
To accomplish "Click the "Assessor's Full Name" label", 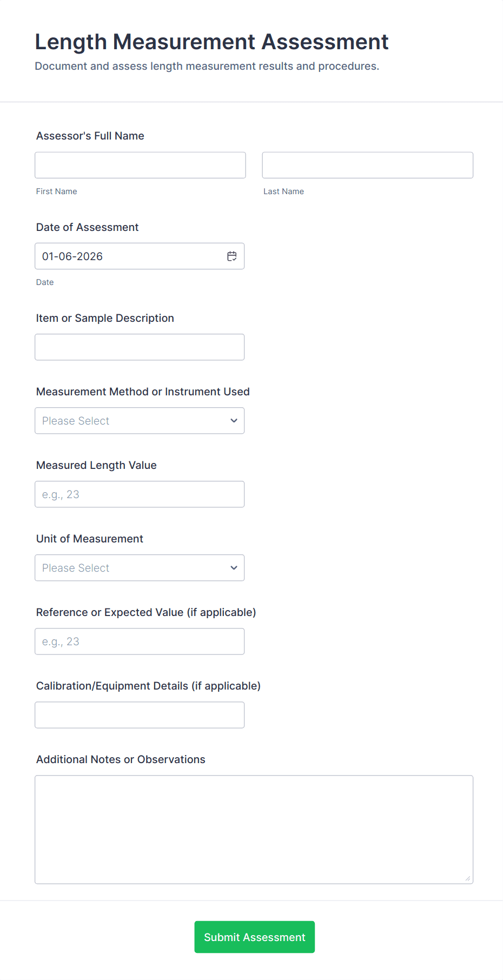I will tap(90, 136).
